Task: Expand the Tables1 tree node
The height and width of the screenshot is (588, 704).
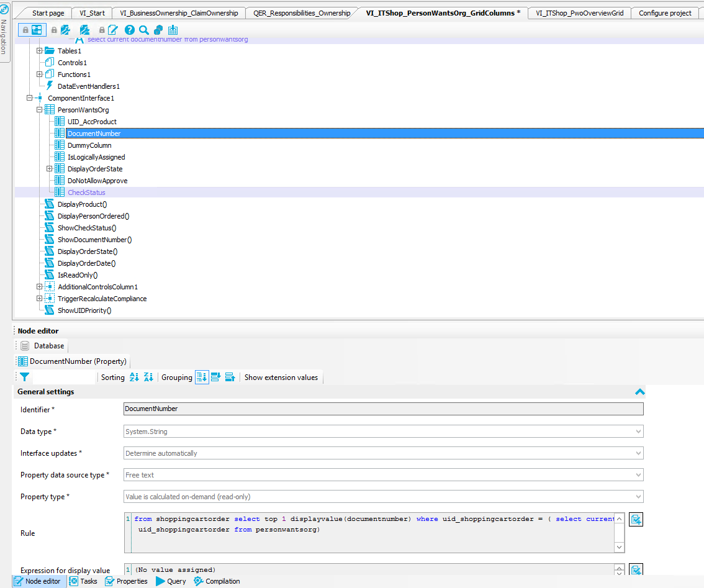Action: click(x=40, y=51)
